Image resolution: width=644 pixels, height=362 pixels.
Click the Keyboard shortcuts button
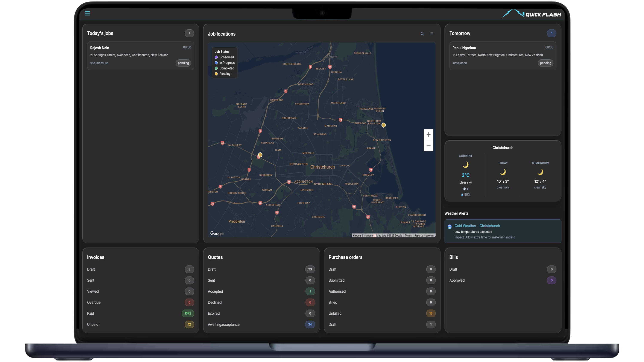point(363,235)
